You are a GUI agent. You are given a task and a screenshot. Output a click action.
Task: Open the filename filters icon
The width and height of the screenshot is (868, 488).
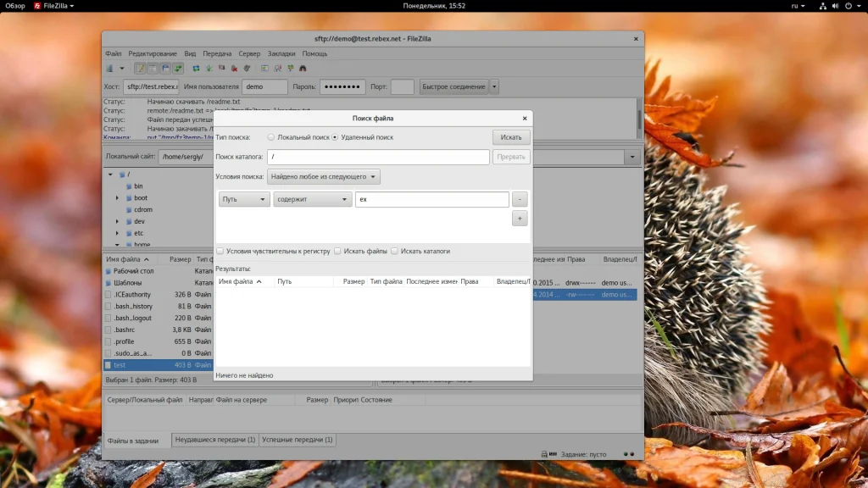pos(264,68)
